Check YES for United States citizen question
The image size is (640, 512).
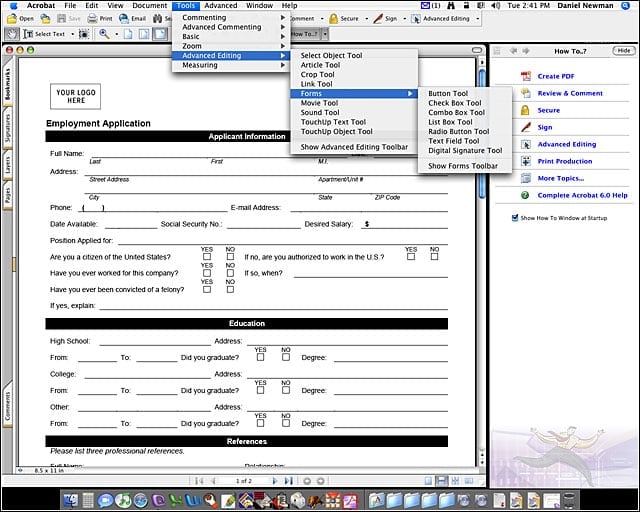click(x=207, y=257)
